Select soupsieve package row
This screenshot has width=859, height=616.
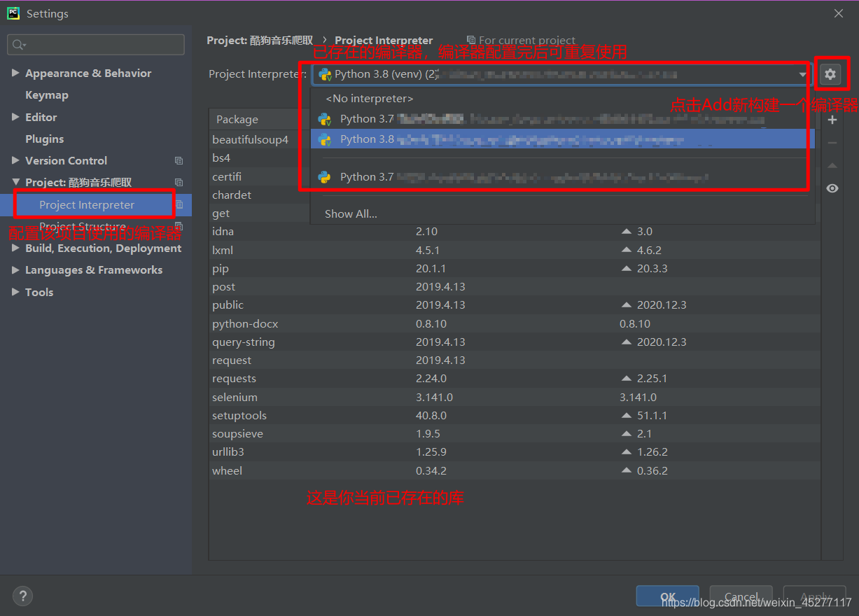(515, 434)
